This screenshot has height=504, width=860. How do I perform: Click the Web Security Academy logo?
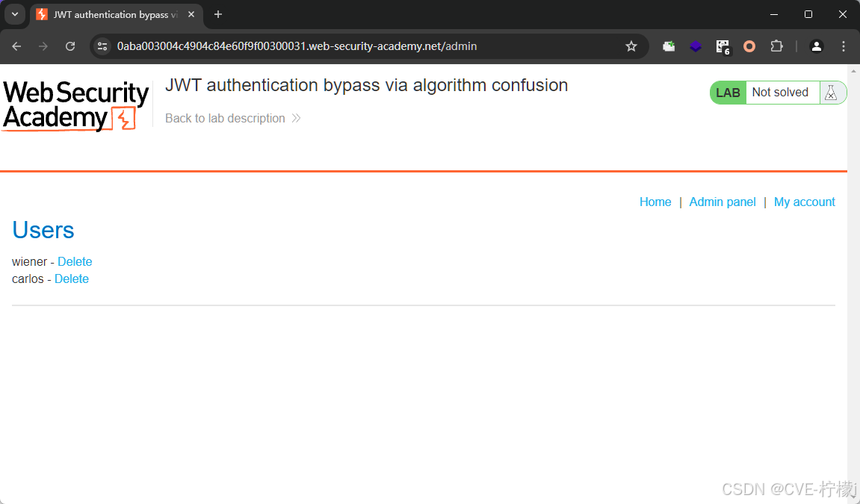pyautogui.click(x=75, y=105)
